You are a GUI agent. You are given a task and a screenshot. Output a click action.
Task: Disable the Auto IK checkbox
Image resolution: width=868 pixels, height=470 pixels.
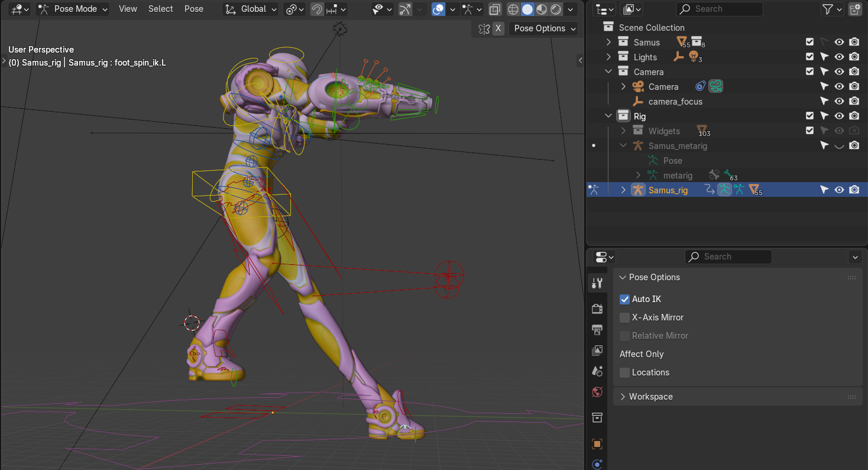pos(625,299)
